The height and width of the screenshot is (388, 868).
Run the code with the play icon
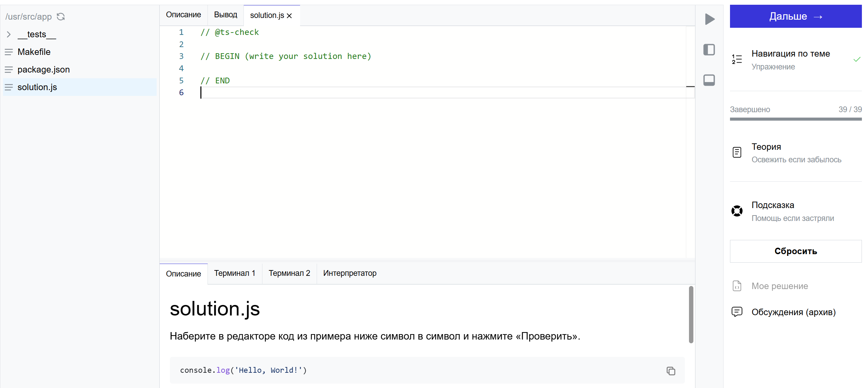coord(709,19)
